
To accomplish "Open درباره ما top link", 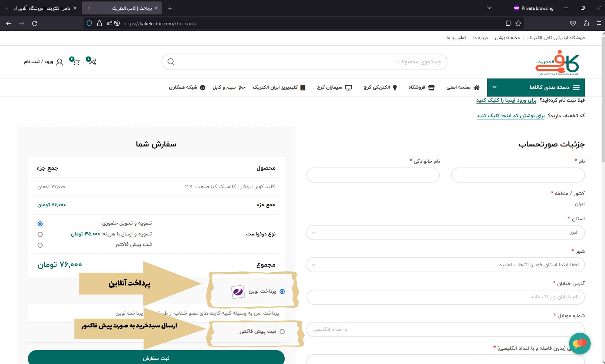I will coord(480,38).
